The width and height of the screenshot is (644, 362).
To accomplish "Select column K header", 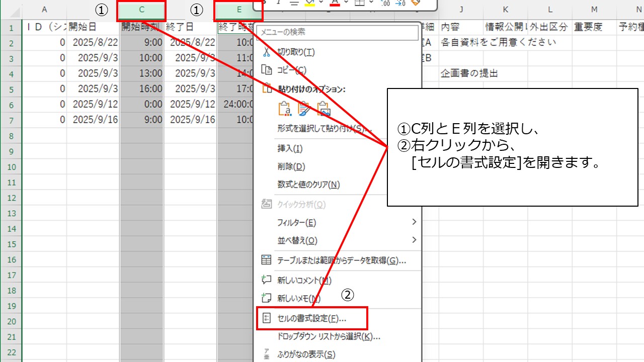I will tap(505, 10).
